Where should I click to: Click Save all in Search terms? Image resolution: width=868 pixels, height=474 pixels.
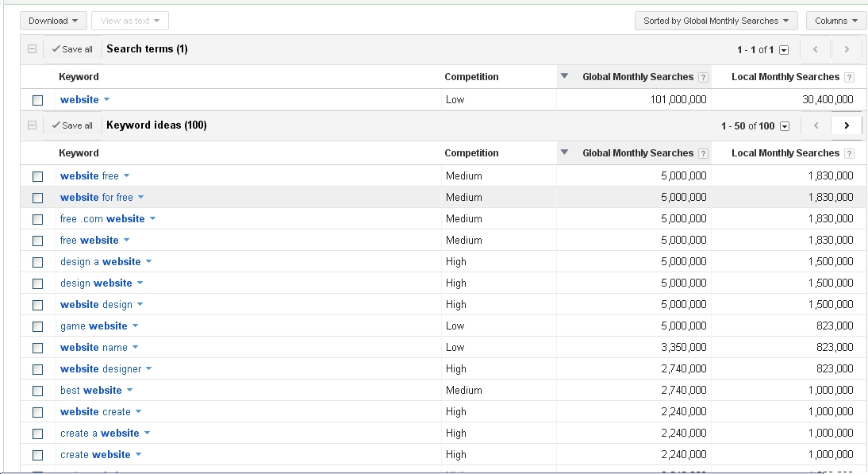pos(71,49)
